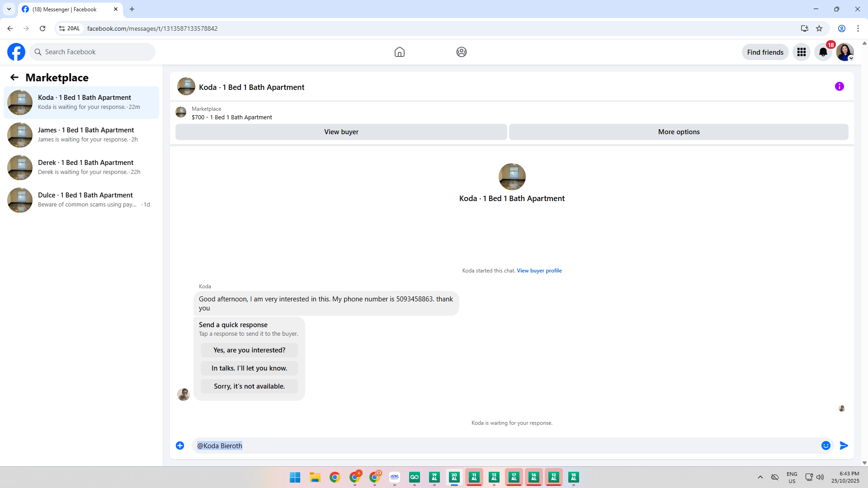Open conversation information purple icon

tap(839, 86)
